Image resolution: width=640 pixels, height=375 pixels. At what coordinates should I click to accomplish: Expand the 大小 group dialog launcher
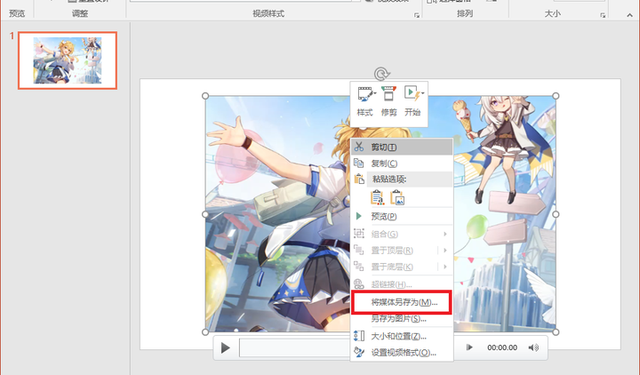602,15
